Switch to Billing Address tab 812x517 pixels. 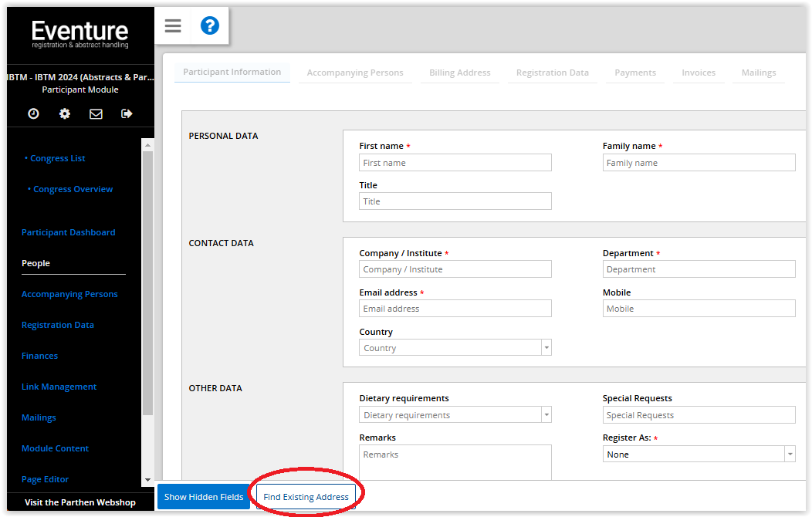(x=459, y=73)
